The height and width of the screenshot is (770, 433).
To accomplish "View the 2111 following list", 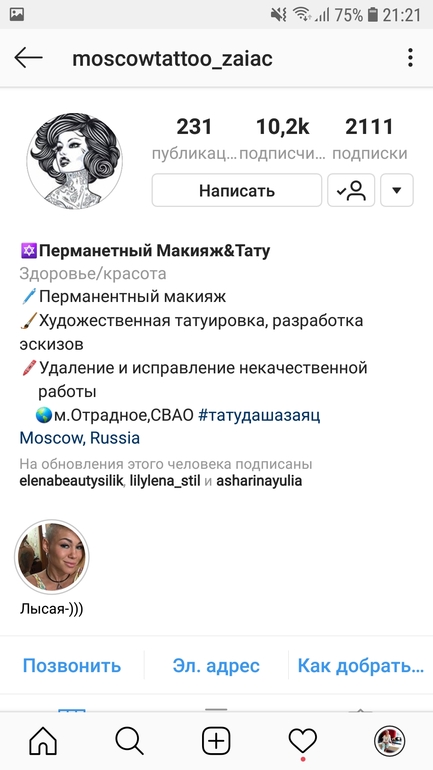I will click(370, 138).
